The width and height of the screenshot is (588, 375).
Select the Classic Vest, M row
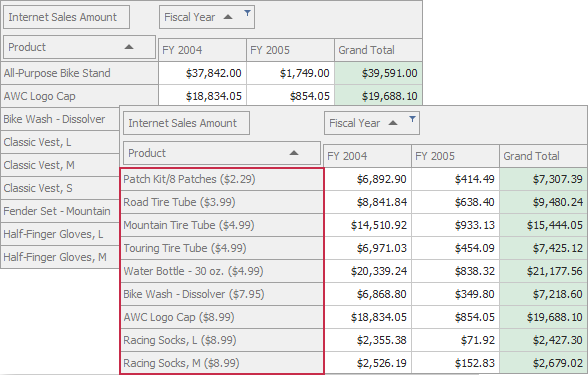(60, 165)
